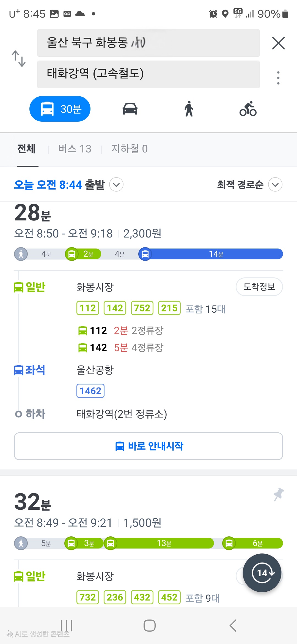Swap origin and destination with the arrows icon
The width and height of the screenshot is (297, 644).
19,59
